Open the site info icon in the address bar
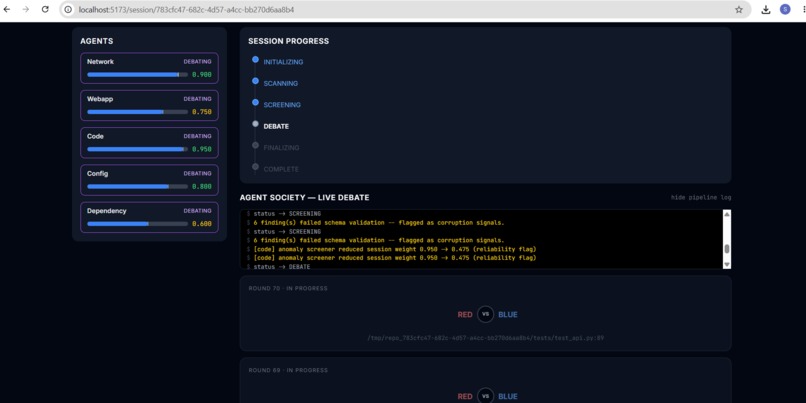This screenshot has width=806, height=403. click(68, 9)
